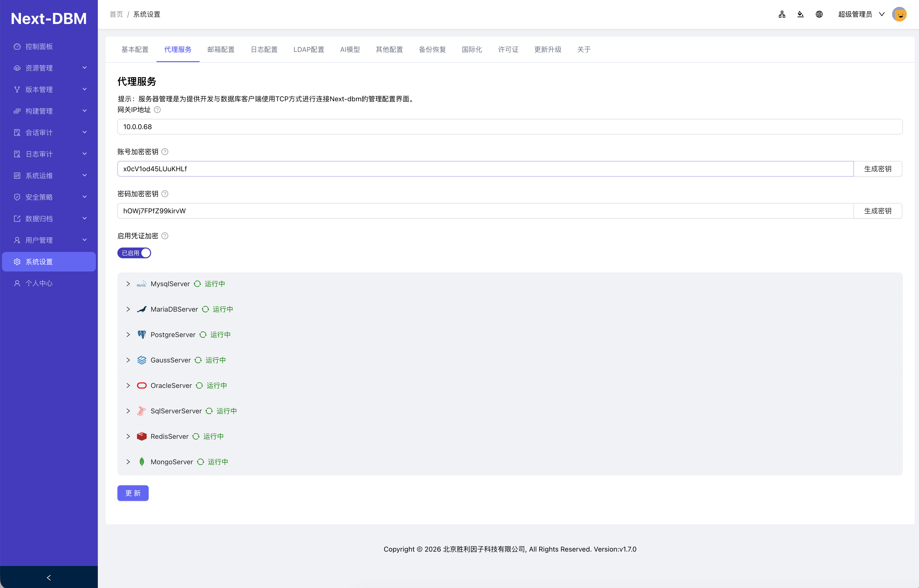Switch to the AI模型 tab
This screenshot has width=919, height=588.
pos(350,50)
